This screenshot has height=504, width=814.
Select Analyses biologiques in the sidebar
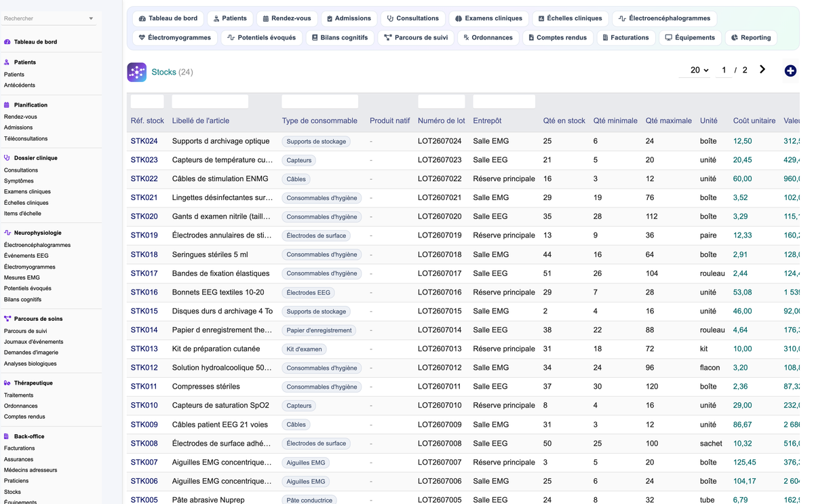click(x=31, y=364)
